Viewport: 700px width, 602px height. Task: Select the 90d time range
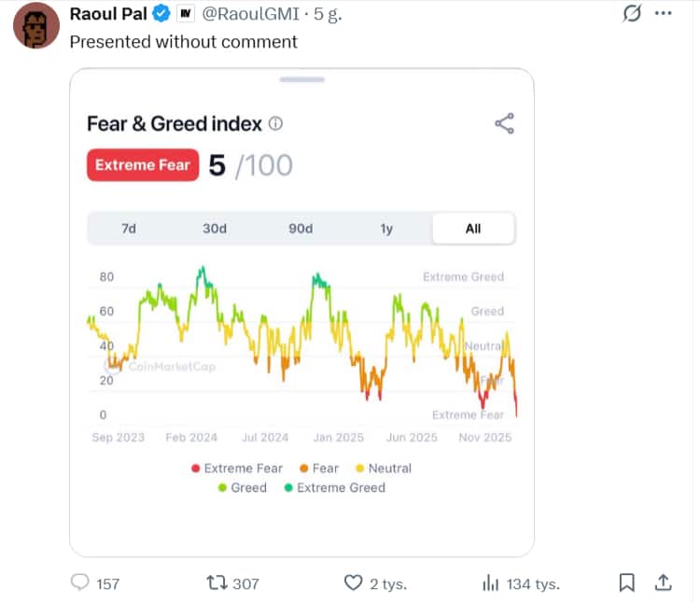[x=301, y=229]
